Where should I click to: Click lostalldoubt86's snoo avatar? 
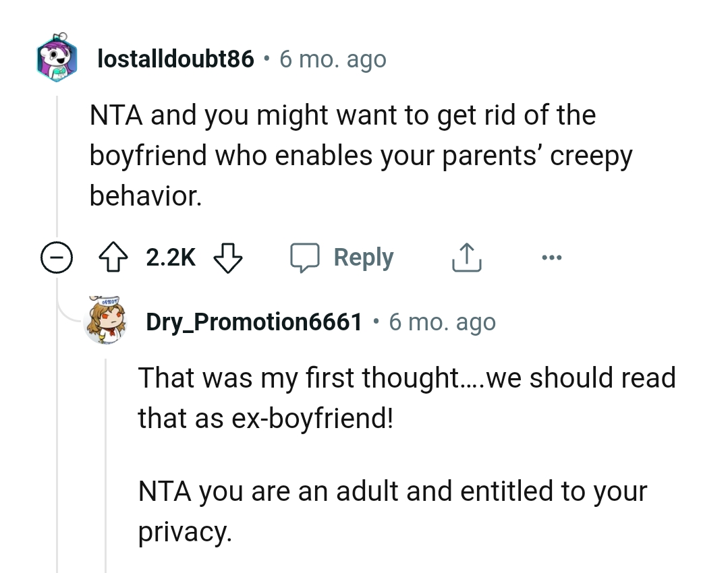[57, 59]
